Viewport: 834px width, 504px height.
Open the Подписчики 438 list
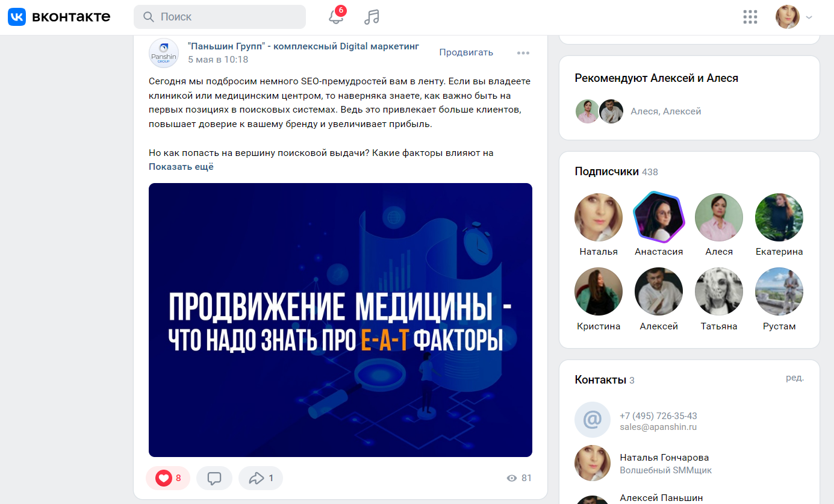coord(617,172)
